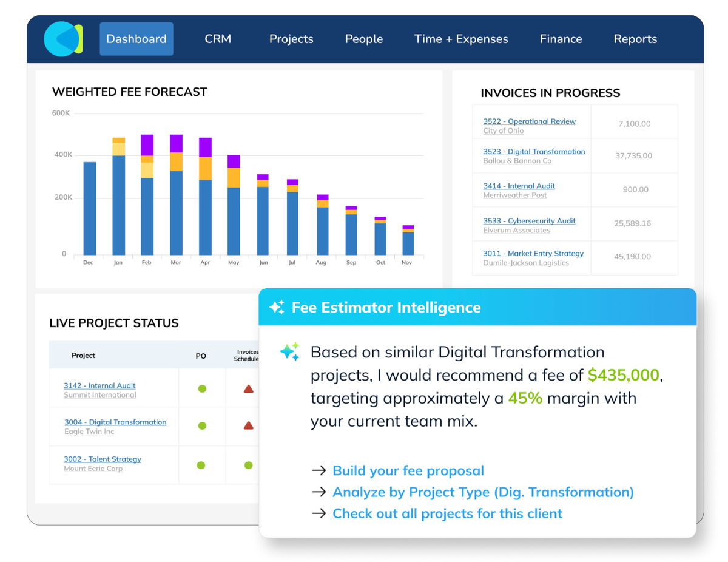Click the PO column header
728x562 pixels.
tap(201, 356)
